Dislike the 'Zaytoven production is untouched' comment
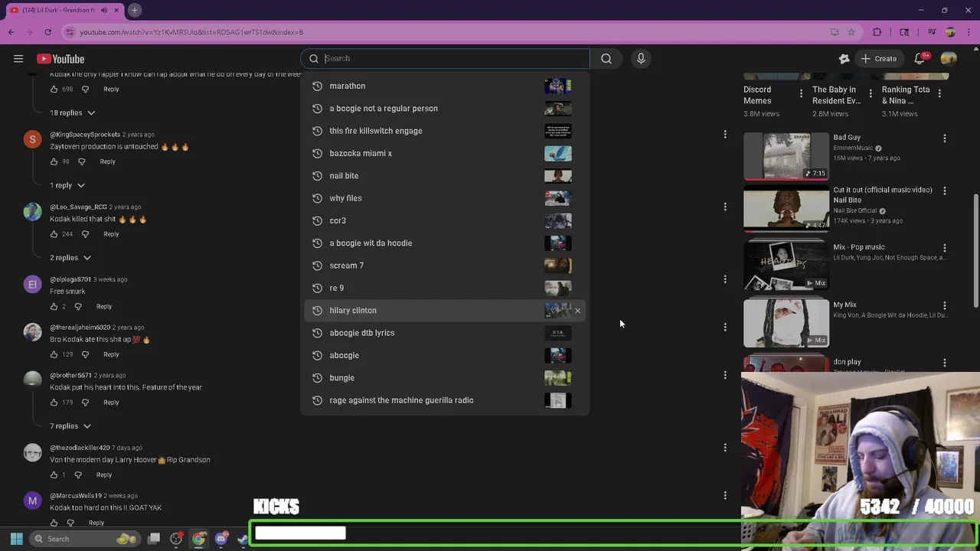Image resolution: width=980 pixels, height=551 pixels. pos(82,161)
